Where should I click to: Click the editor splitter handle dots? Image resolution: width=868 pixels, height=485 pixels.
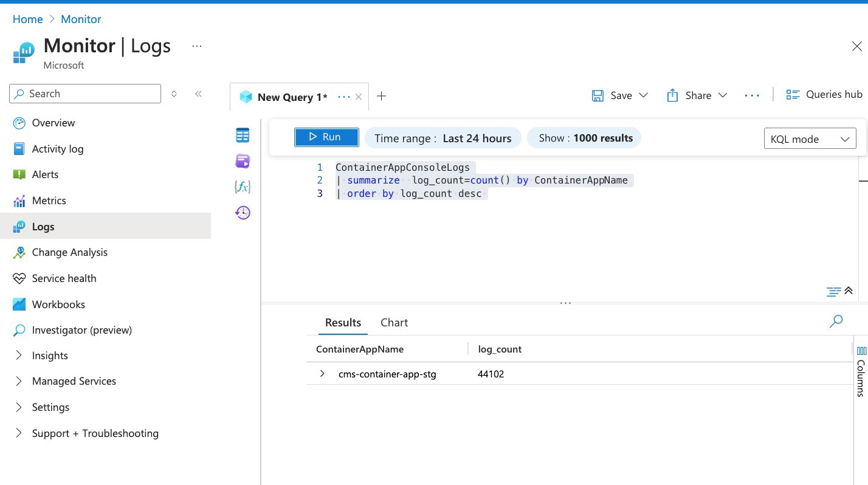point(565,303)
